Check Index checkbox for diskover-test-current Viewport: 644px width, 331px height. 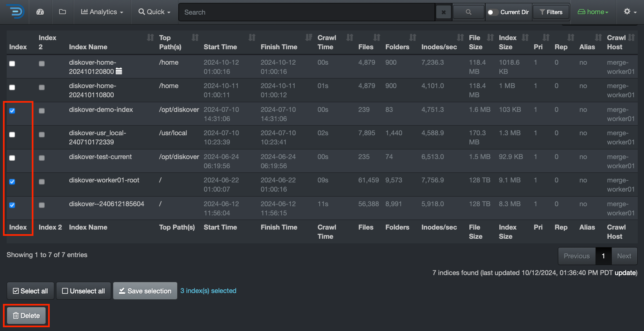(x=12, y=158)
